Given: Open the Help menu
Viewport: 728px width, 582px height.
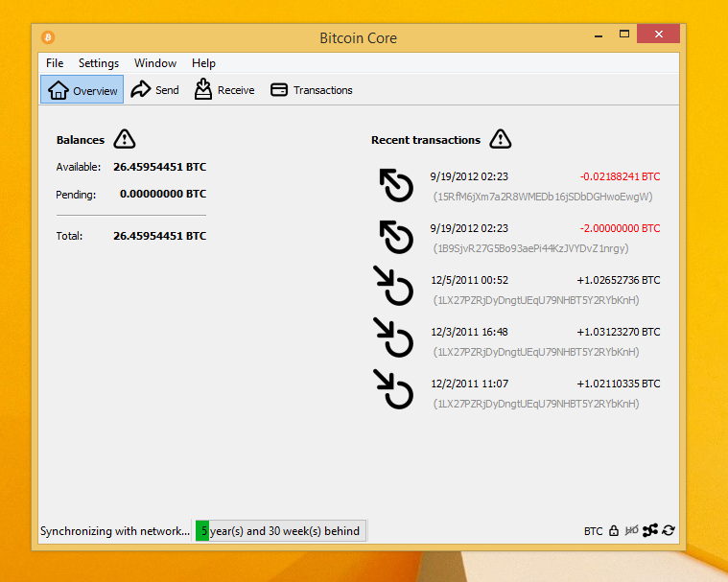Looking at the screenshot, I should (203, 63).
